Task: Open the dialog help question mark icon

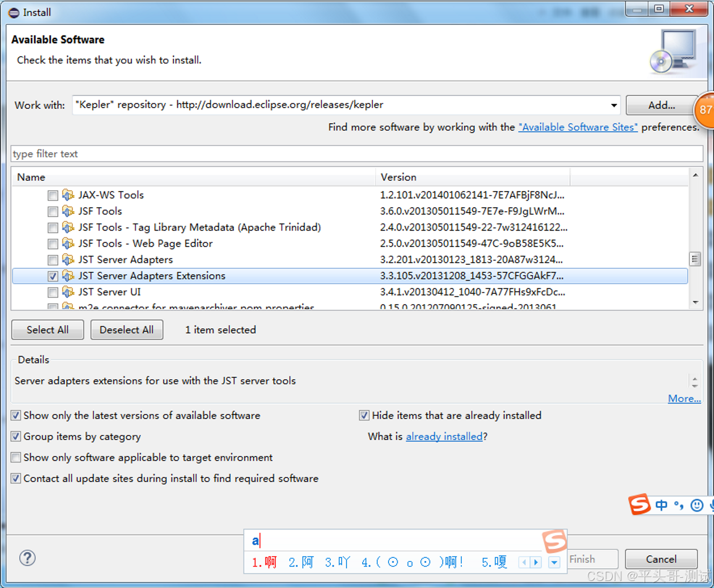Action: (27, 558)
